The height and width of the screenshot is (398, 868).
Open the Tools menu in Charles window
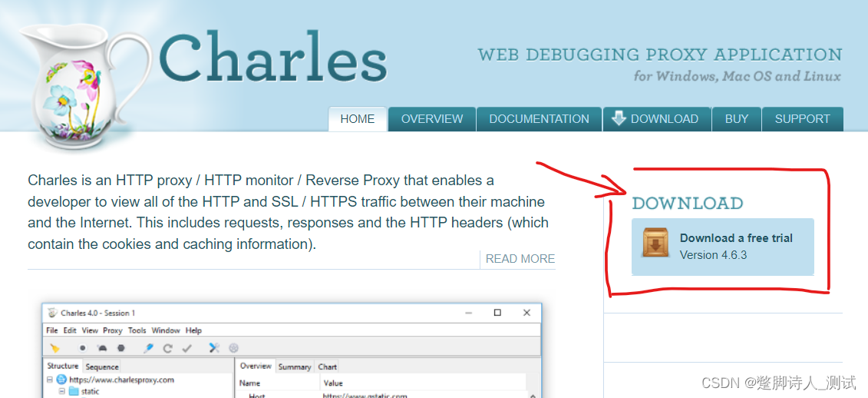pyautogui.click(x=137, y=330)
